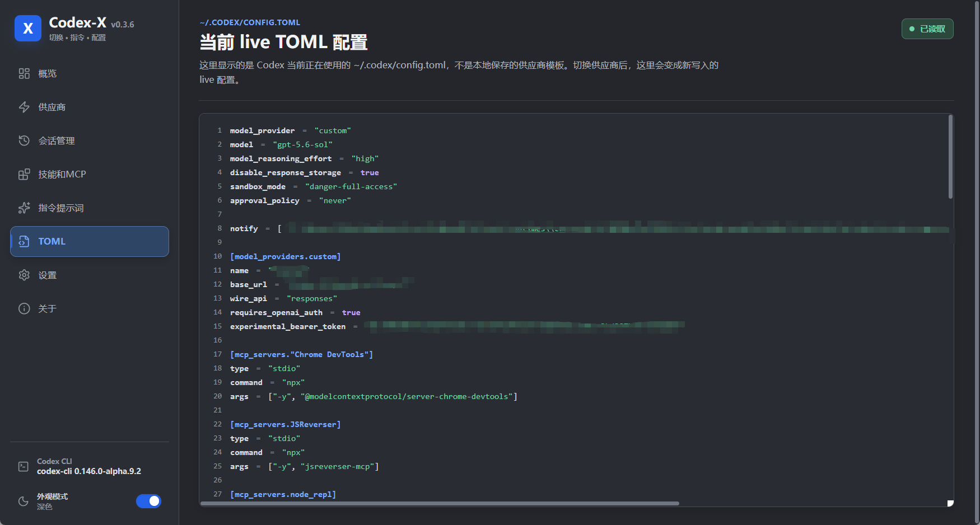Click the model_reasoning_effort key
This screenshot has height=525, width=980.
(281, 158)
